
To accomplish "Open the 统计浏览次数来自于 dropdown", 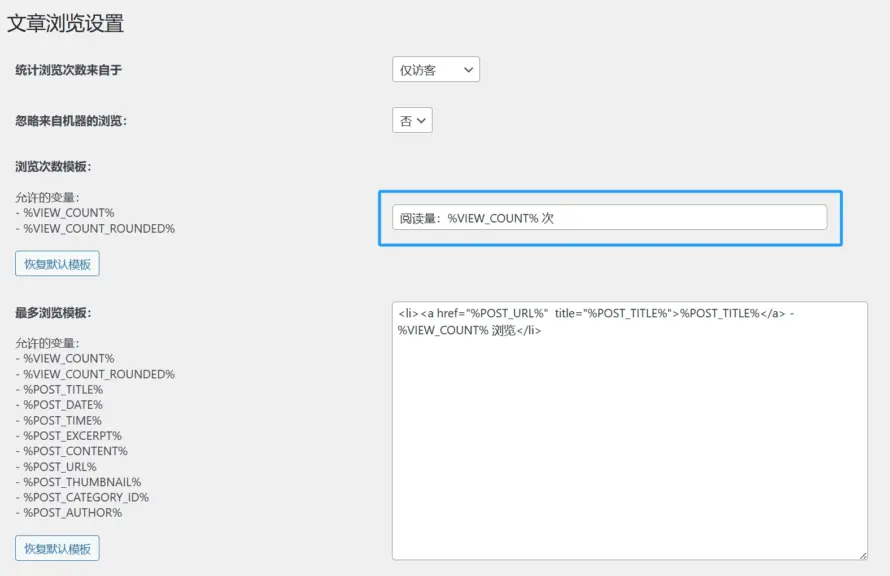I will click(x=435, y=69).
